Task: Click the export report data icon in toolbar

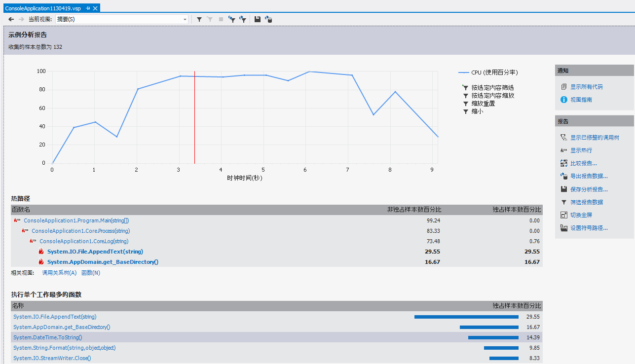Action: (x=268, y=19)
